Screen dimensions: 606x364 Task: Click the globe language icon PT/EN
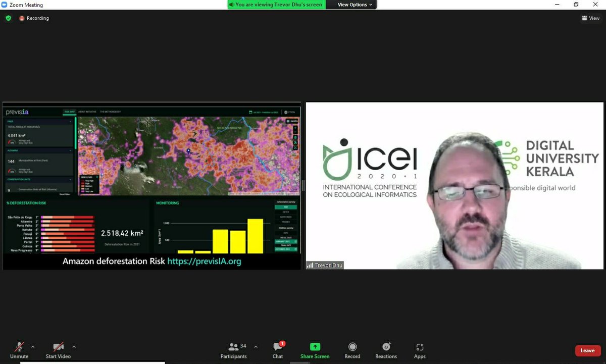coord(286,112)
